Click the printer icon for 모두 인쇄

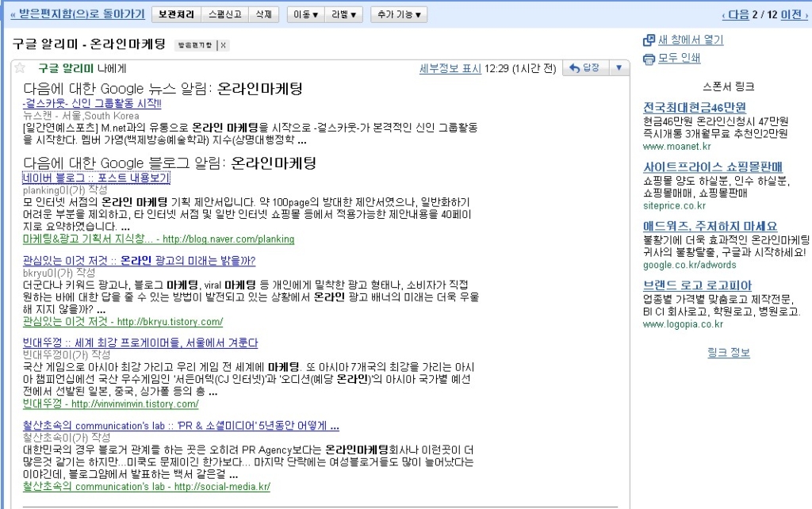point(649,59)
